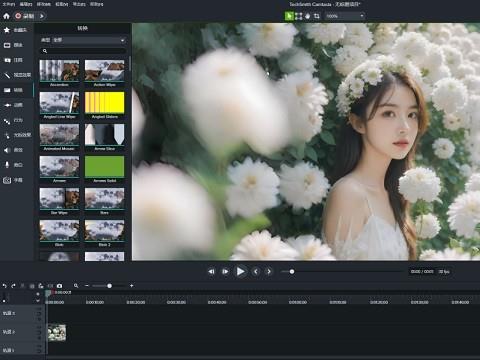This screenshot has width=480, height=360.
Task: Open the canvas zoom percentage dropdown
Action: (345, 16)
